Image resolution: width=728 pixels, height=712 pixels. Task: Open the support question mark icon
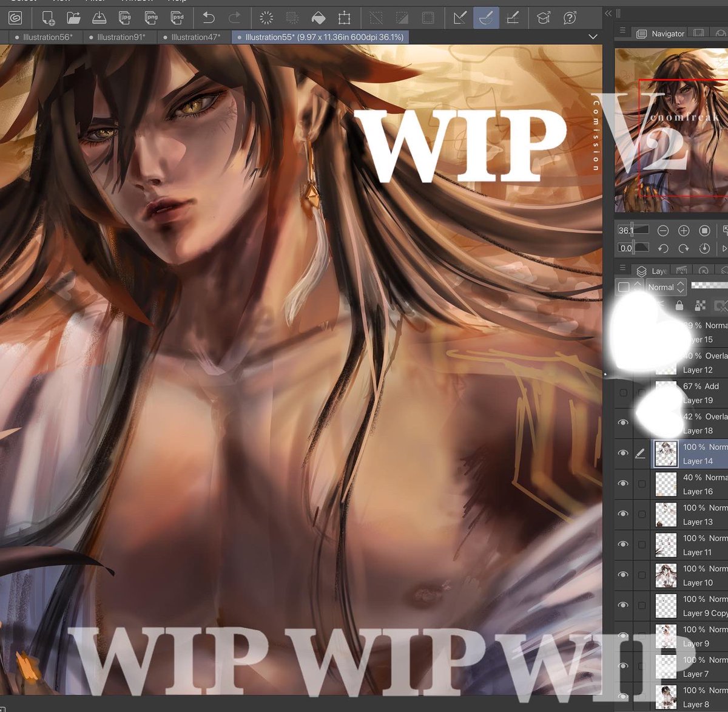pos(570,18)
